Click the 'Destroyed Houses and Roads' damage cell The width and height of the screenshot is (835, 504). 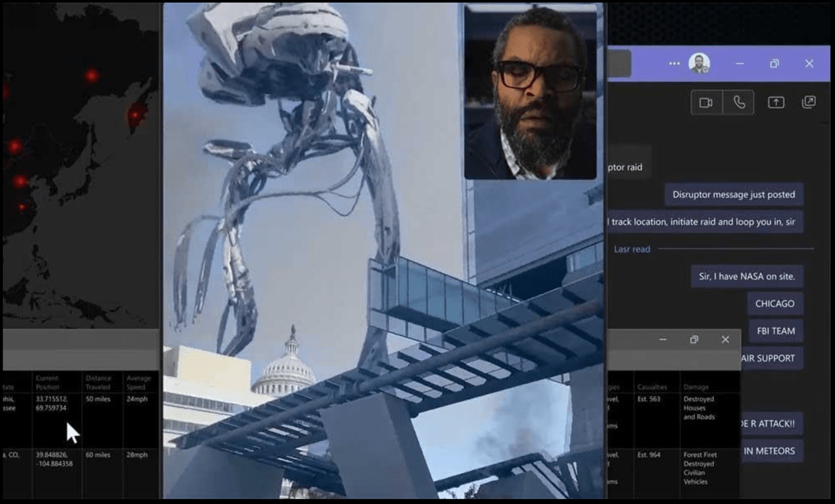click(699, 408)
